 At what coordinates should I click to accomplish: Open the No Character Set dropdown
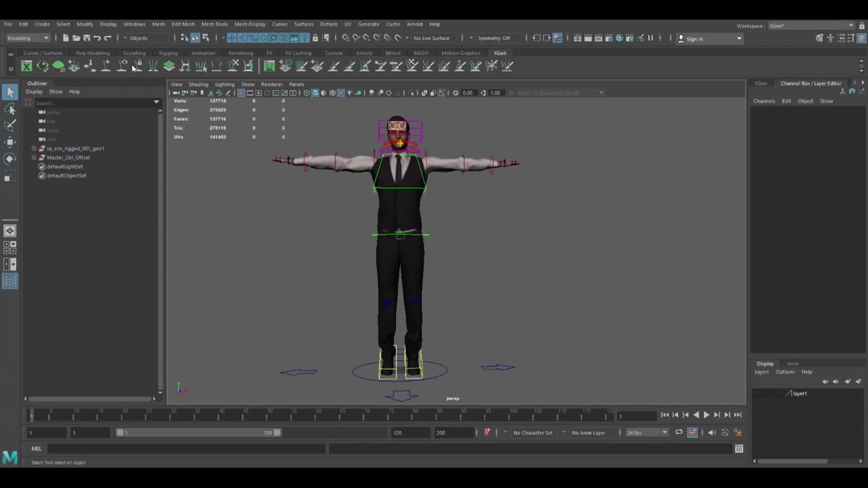[x=538, y=432]
